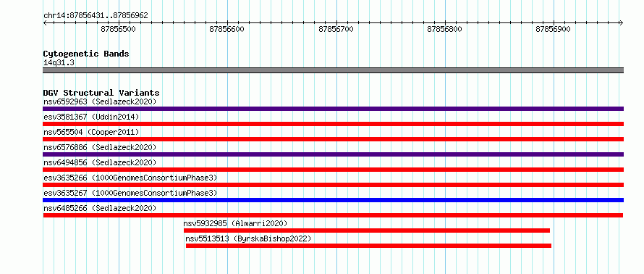Click the gray 14q31.3 cytoband bar
Image resolution: width=644 pixels, height=274 pixels.
point(333,70)
